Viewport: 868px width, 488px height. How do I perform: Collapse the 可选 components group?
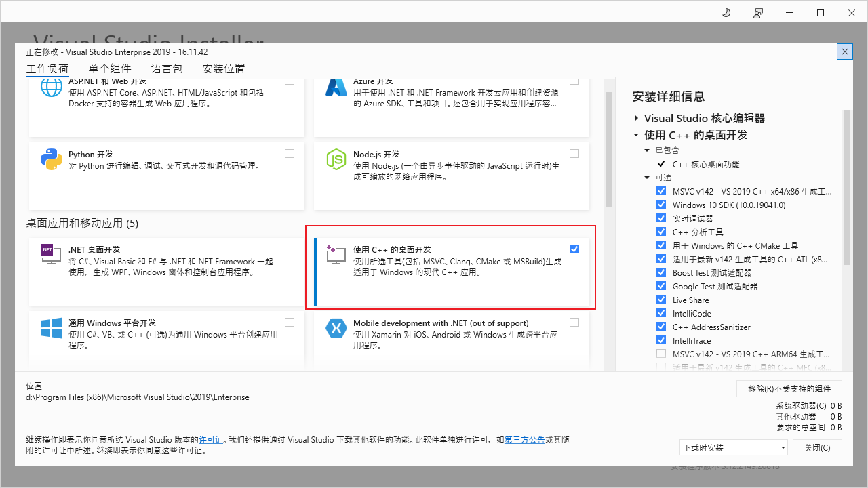648,178
